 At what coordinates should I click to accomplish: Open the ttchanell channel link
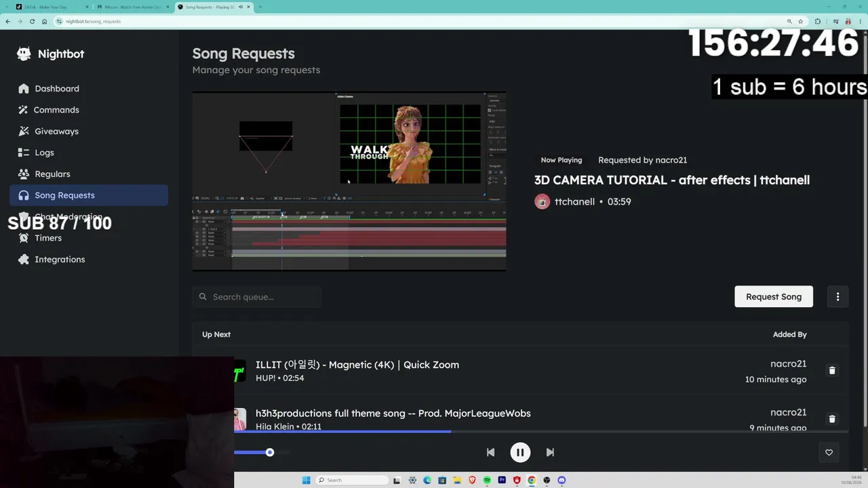pyautogui.click(x=574, y=201)
